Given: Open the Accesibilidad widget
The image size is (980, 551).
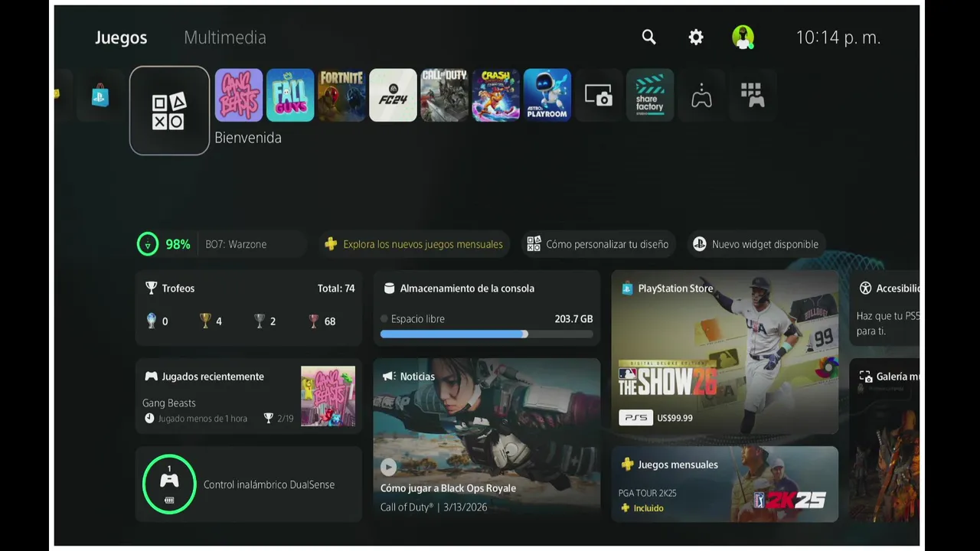Looking at the screenshot, I should coord(884,308).
